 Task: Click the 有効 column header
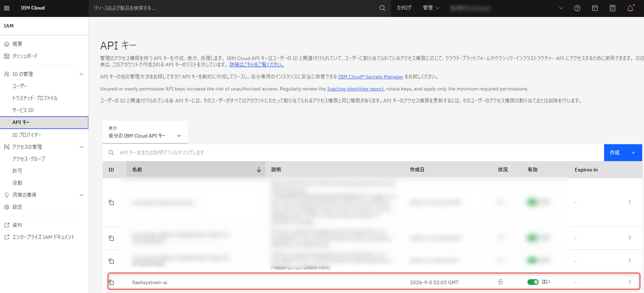coord(532,170)
